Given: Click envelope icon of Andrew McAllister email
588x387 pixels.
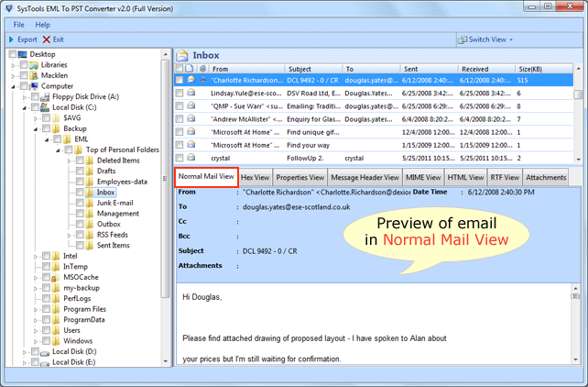Looking at the screenshot, I should [x=191, y=119].
